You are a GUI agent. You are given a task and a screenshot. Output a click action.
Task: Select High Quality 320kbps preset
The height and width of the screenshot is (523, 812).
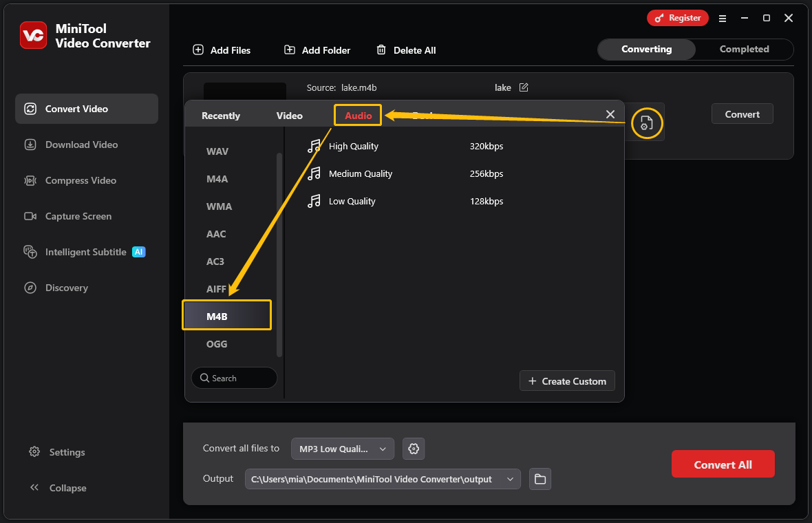pos(405,146)
